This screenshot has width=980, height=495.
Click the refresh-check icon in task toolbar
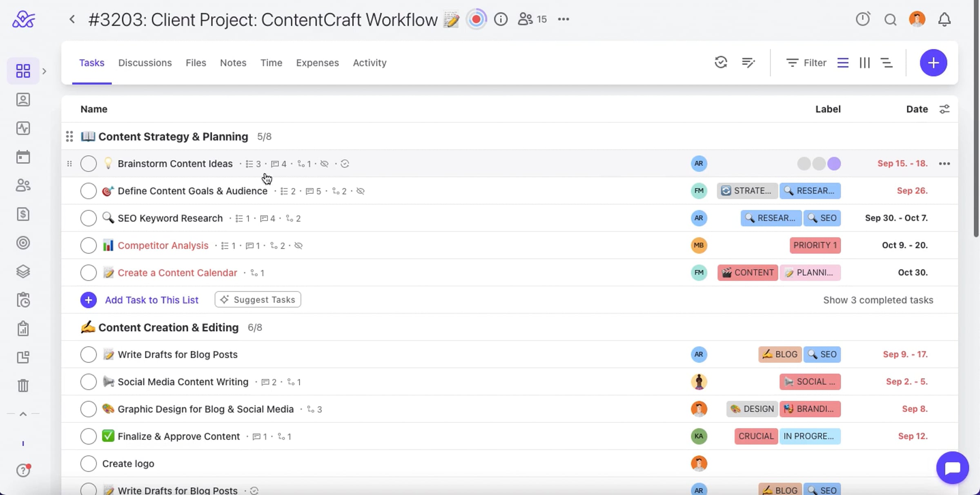pyautogui.click(x=721, y=62)
